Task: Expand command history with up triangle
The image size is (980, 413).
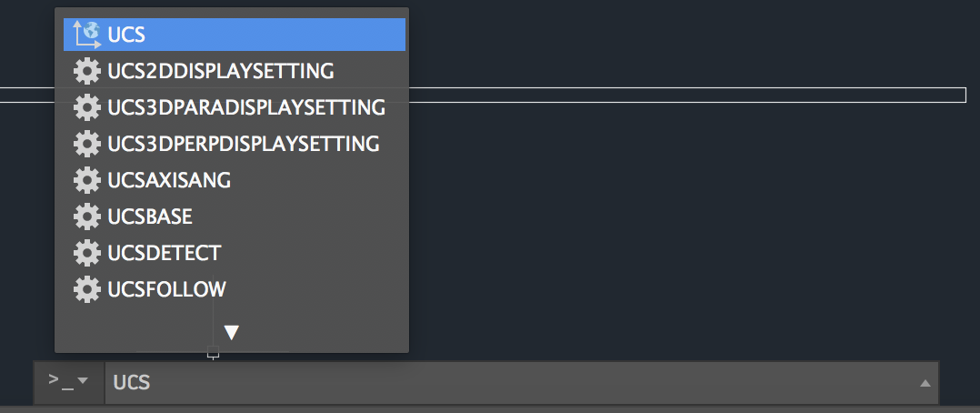Action: (x=925, y=383)
